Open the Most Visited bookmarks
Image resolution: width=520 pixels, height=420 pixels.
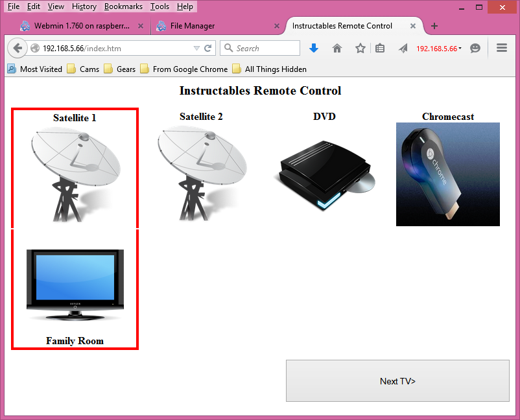point(35,69)
